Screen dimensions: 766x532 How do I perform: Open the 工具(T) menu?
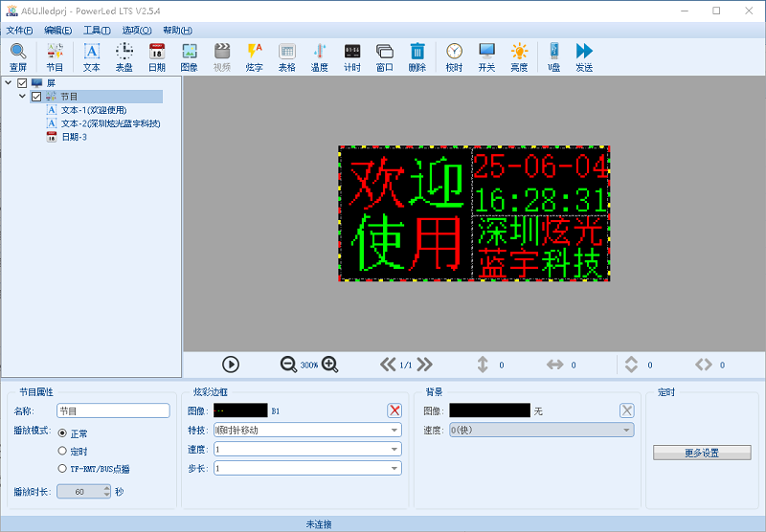(97, 31)
